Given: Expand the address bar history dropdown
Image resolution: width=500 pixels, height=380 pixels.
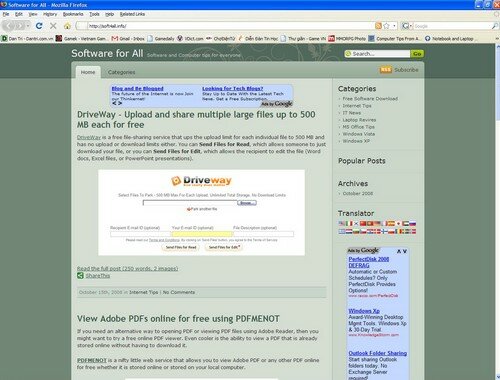Looking at the screenshot, I should (x=394, y=26).
